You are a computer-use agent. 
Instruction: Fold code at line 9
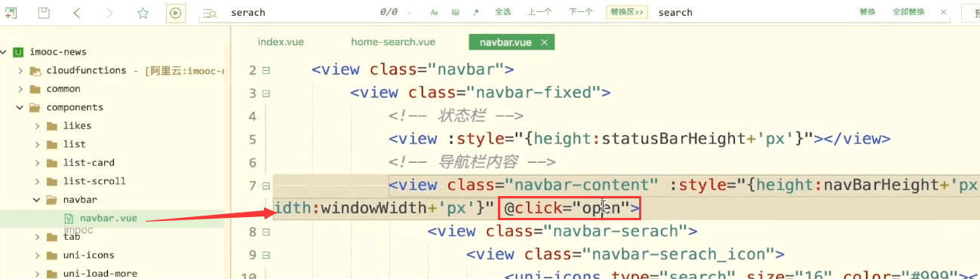pos(266,255)
